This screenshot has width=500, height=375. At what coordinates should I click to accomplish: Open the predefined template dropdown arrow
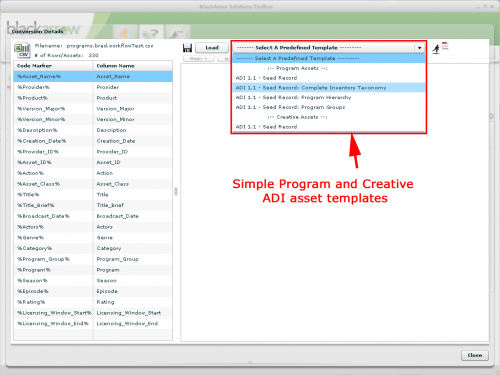(419, 48)
